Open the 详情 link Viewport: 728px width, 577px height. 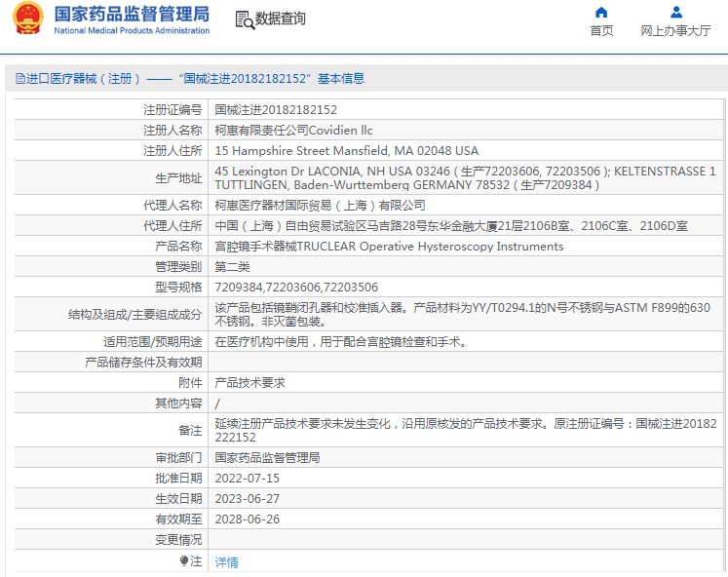click(226, 561)
